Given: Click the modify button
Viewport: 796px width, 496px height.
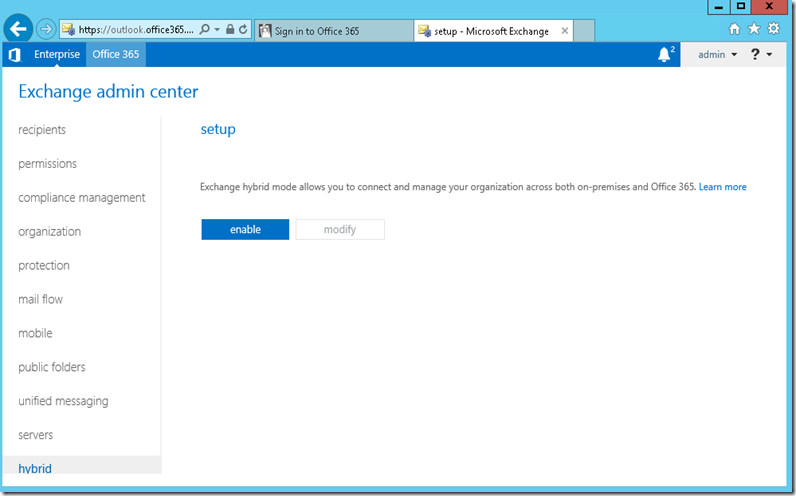Looking at the screenshot, I should coord(340,229).
